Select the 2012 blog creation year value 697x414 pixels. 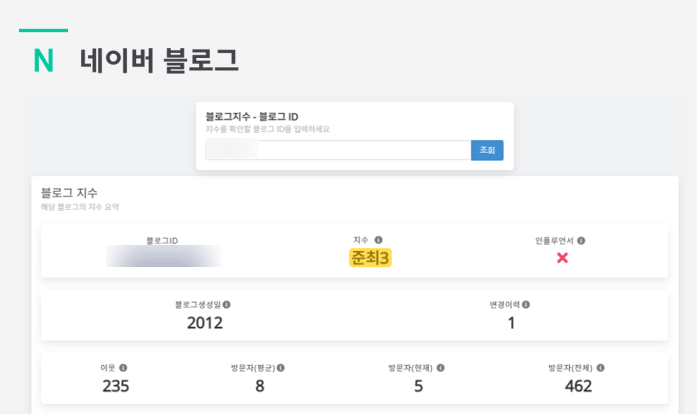click(204, 322)
